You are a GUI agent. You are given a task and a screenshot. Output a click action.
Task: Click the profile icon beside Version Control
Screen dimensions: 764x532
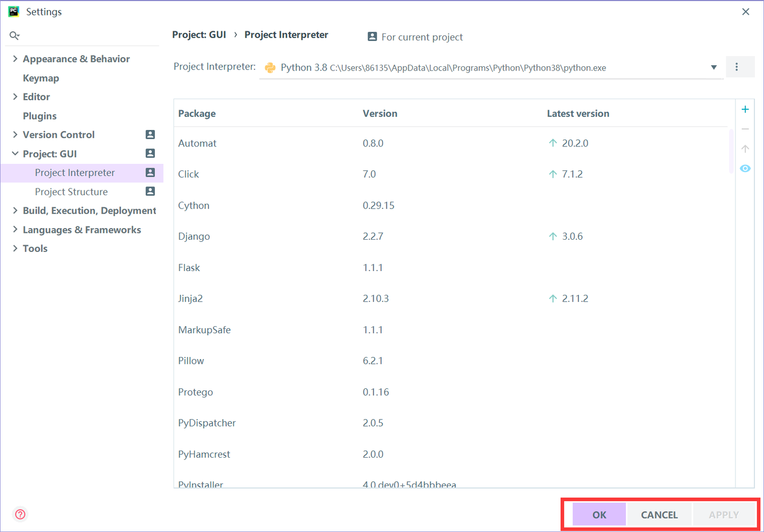tap(150, 135)
